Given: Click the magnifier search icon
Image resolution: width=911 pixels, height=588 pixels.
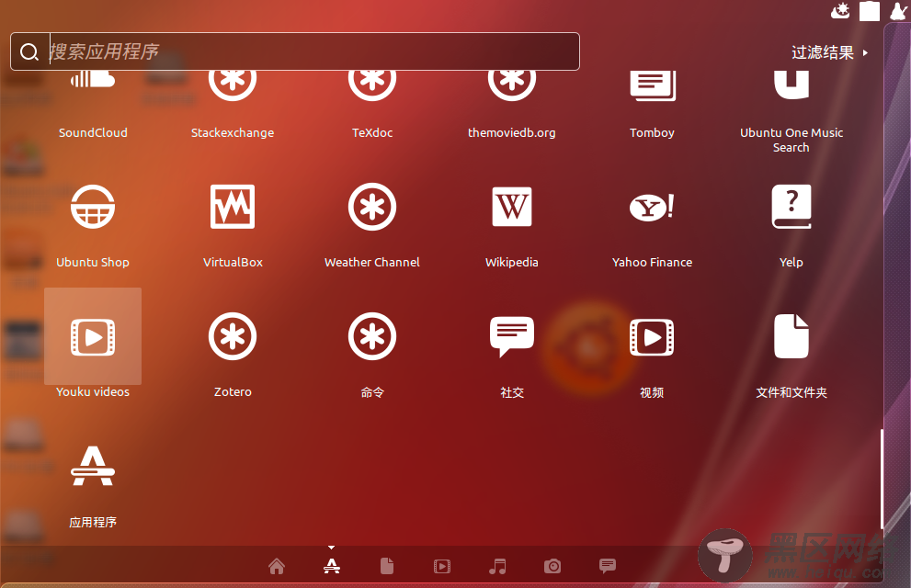Looking at the screenshot, I should (x=29, y=52).
